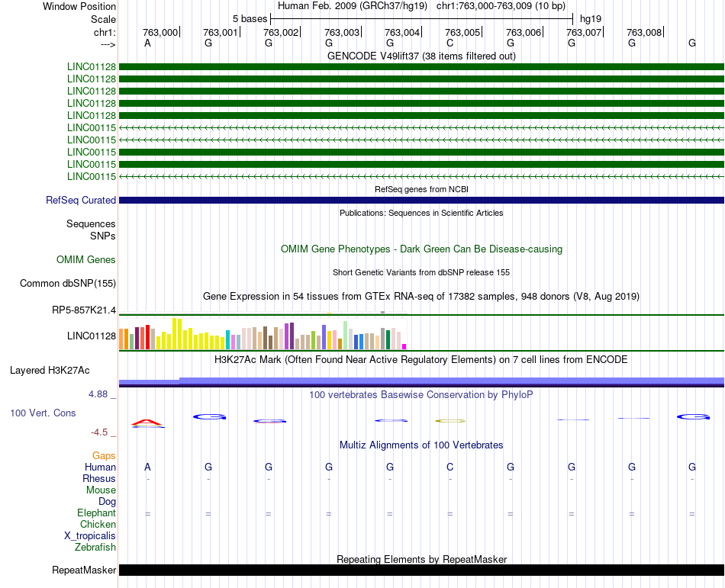This screenshot has height=588, width=725.
Task: Click the C base in the top sequence row
Action: click(450, 43)
